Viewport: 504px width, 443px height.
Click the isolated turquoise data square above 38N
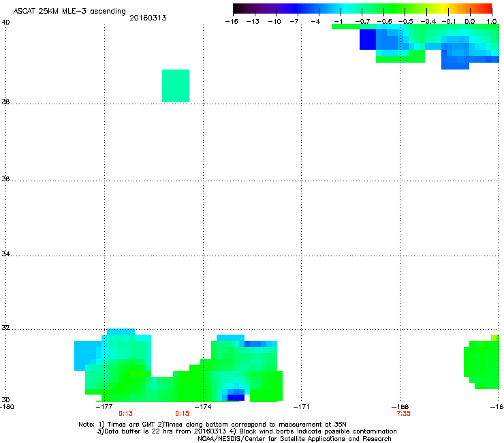(176, 86)
